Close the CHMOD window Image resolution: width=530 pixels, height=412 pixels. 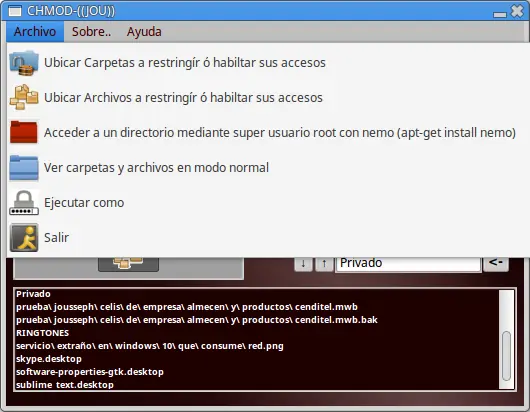(x=517, y=11)
